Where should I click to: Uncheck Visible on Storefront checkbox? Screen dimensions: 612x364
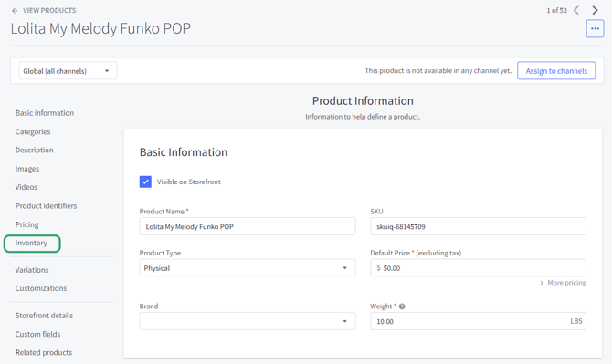(x=145, y=182)
